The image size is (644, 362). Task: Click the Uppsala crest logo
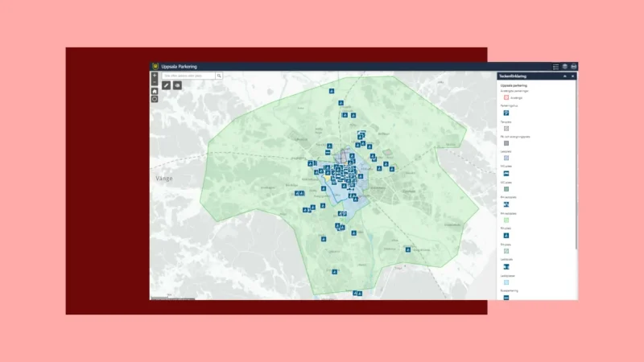pyautogui.click(x=155, y=67)
